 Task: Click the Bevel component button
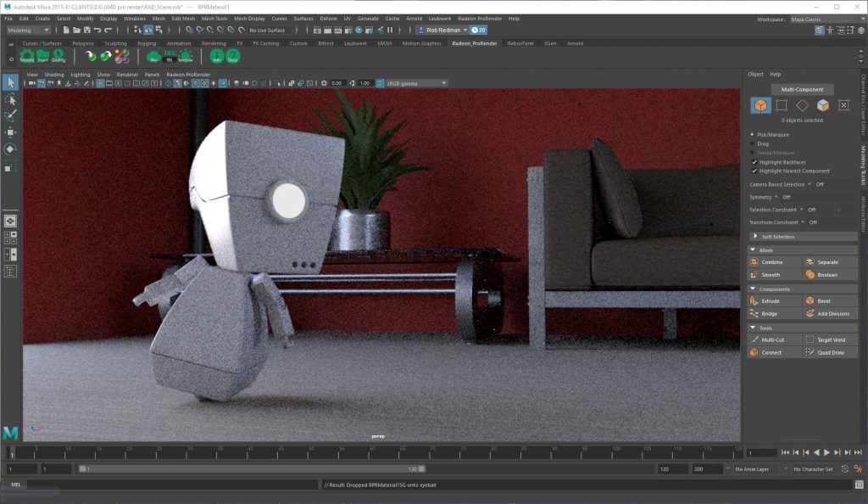coord(829,300)
